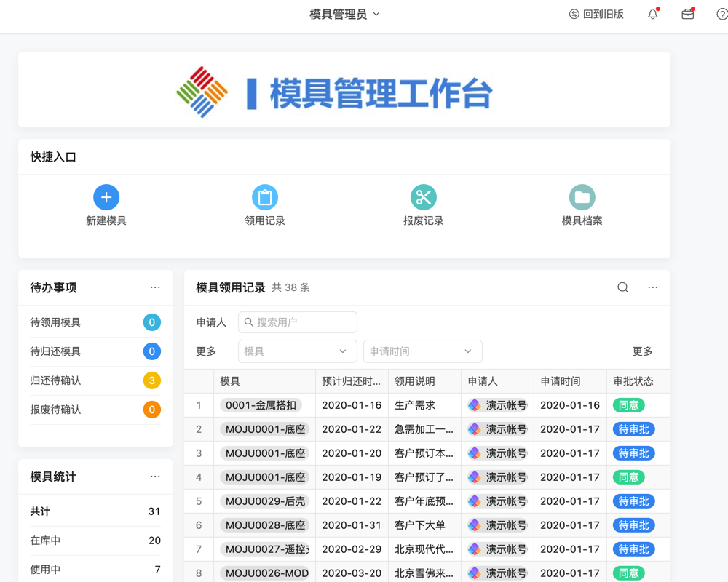Click the notification bell icon
This screenshot has height=582, width=728.
pos(652,13)
